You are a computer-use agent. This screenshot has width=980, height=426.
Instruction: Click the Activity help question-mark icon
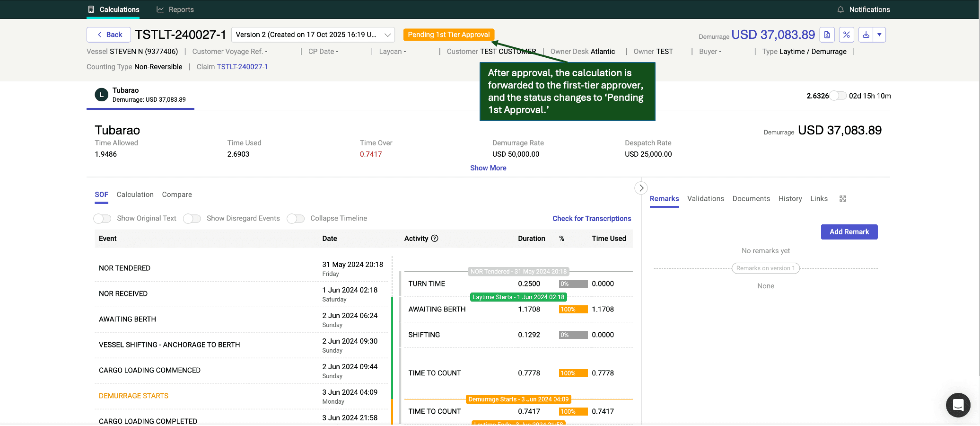435,239
